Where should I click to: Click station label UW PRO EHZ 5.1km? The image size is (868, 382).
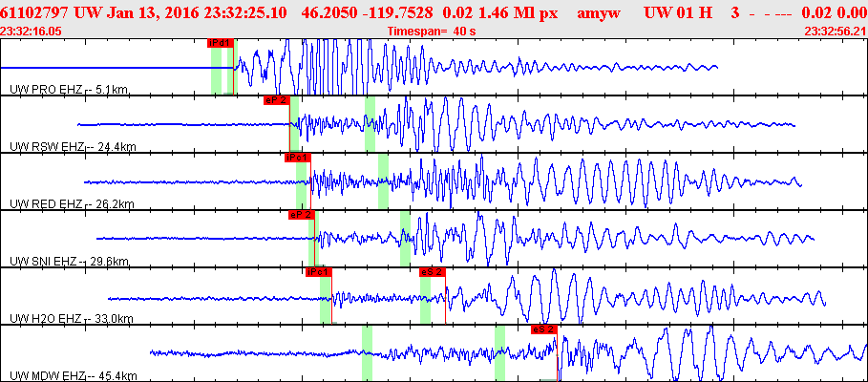tap(70, 89)
